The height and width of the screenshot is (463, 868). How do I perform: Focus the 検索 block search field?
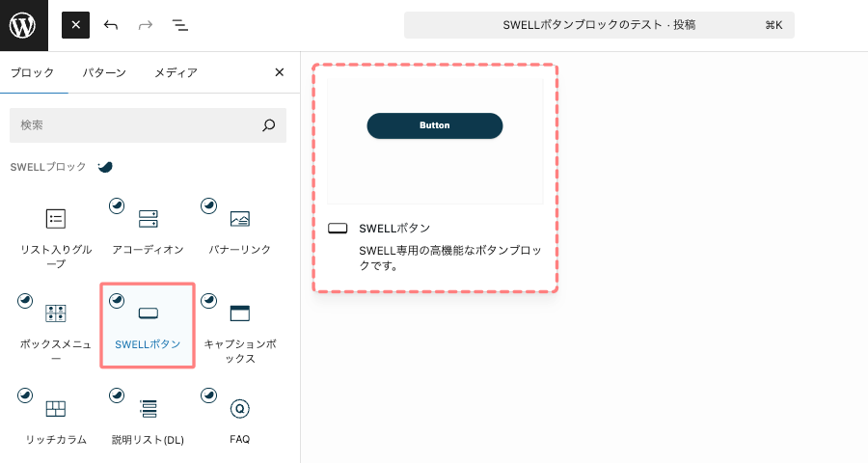pos(148,125)
